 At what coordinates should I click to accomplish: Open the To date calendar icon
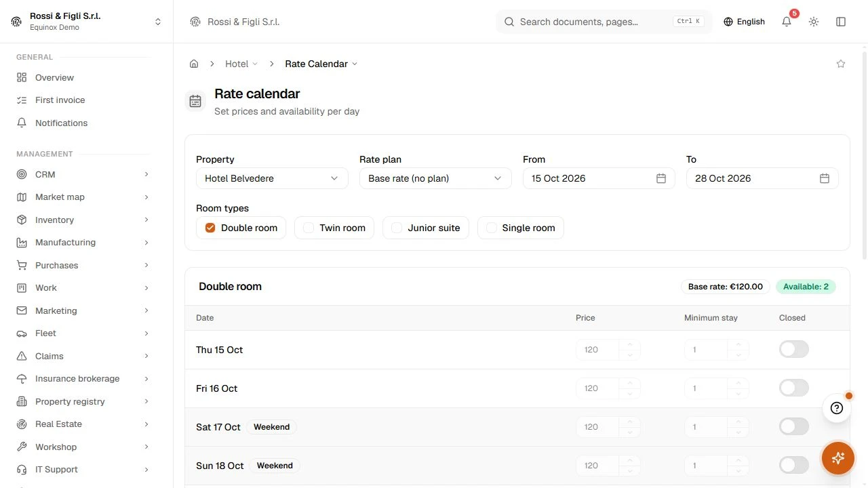pos(825,178)
